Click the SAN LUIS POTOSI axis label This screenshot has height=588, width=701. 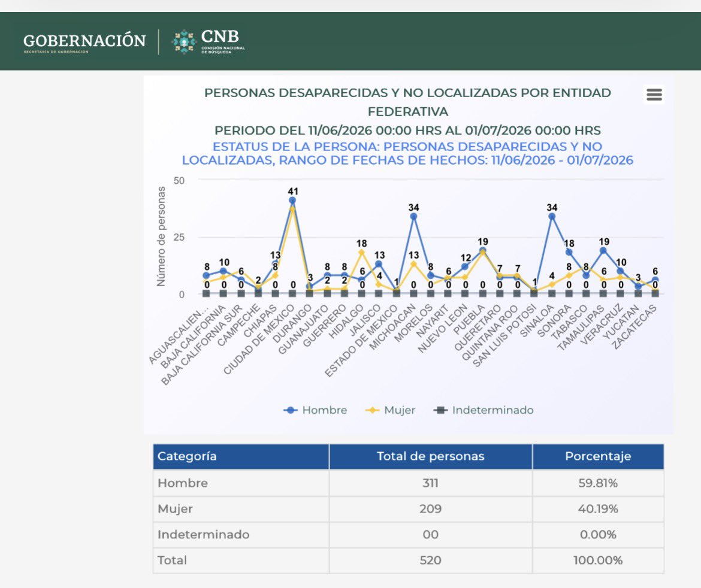click(504, 336)
